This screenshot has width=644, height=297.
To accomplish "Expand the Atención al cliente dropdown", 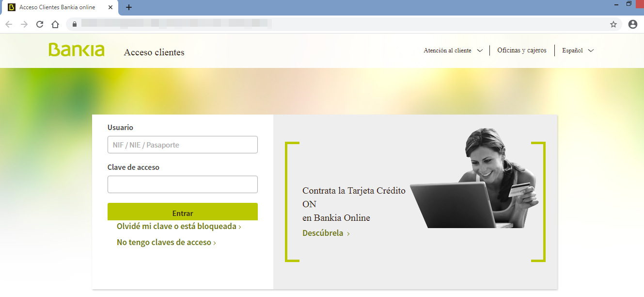I will [x=453, y=50].
